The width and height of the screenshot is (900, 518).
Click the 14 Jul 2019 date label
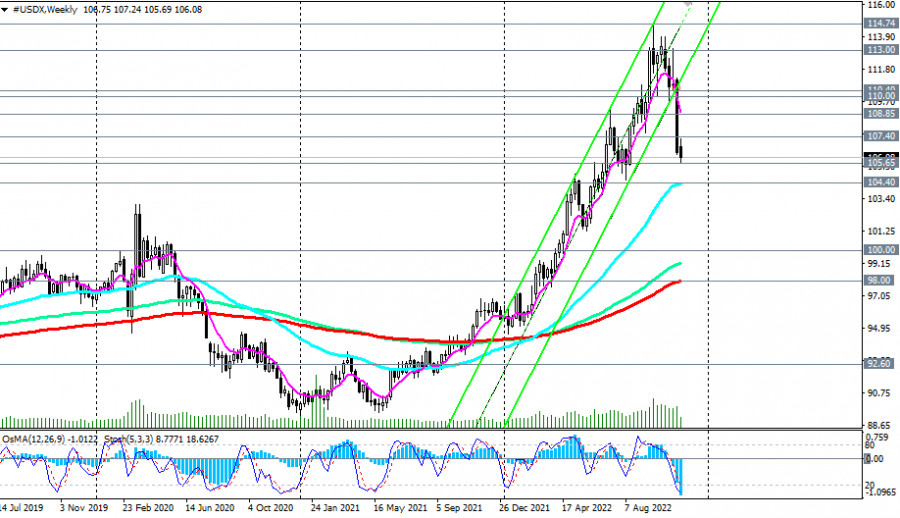coord(22,508)
